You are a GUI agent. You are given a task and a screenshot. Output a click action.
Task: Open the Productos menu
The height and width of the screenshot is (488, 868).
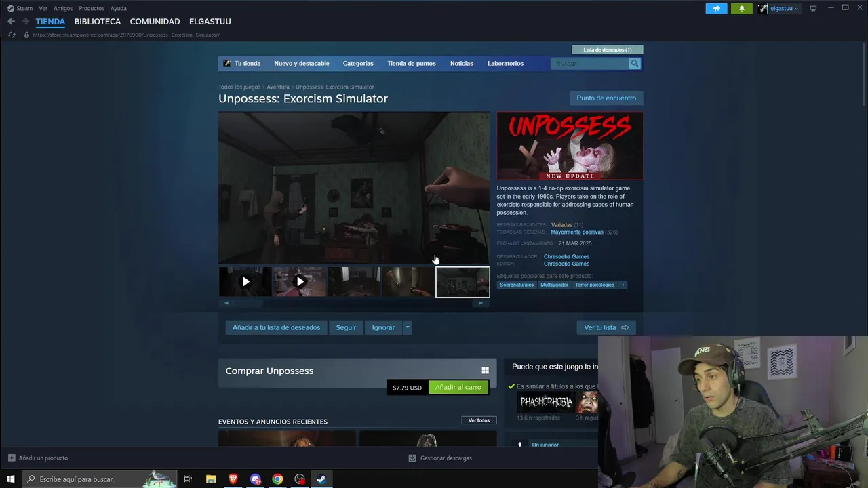click(92, 8)
